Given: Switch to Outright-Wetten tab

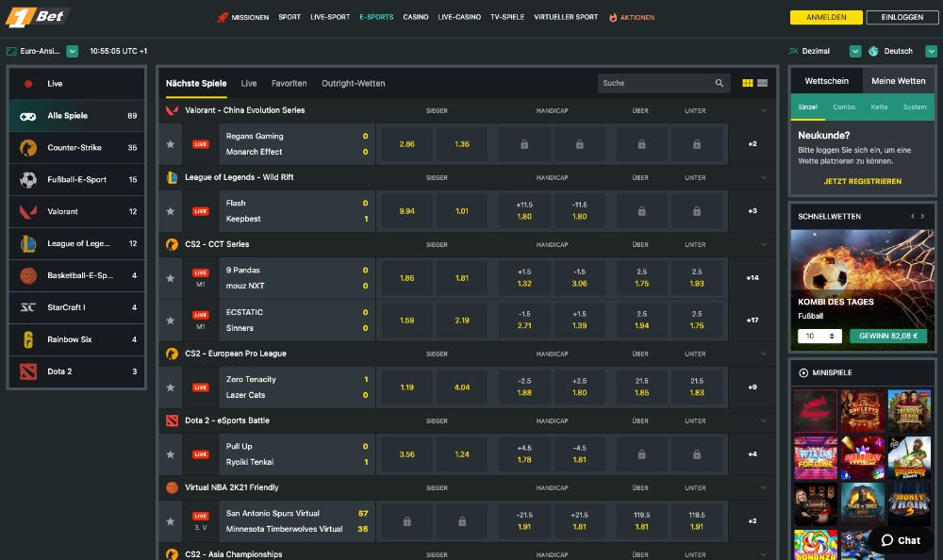Looking at the screenshot, I should pyautogui.click(x=353, y=83).
